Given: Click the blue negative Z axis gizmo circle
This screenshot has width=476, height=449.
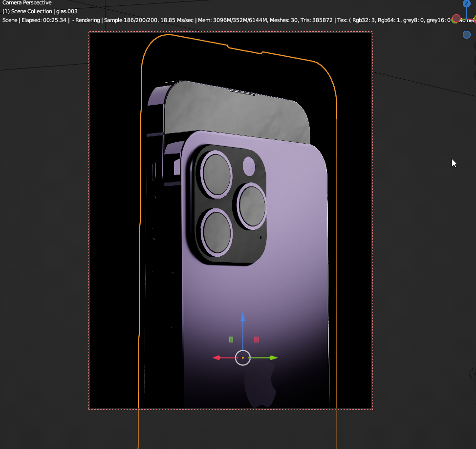Looking at the screenshot, I should (467, 35).
